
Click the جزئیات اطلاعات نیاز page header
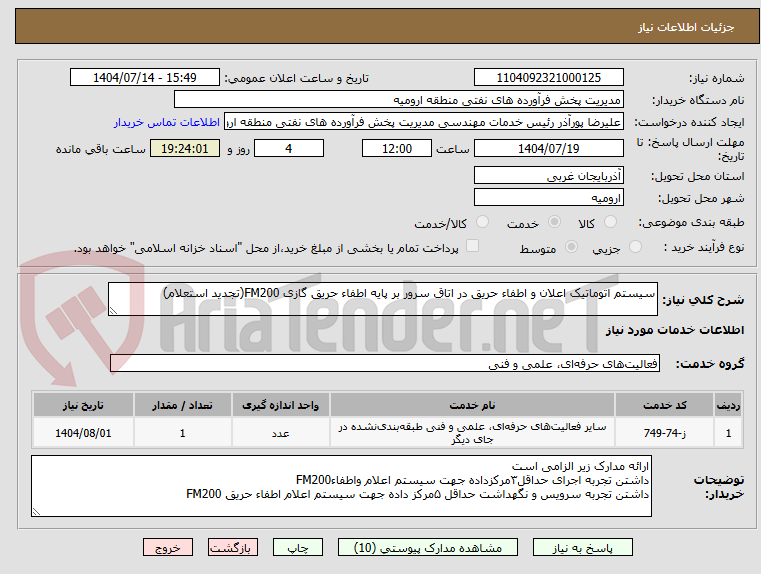tap(685, 27)
